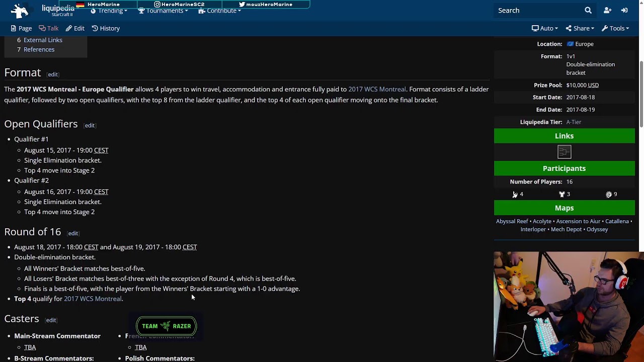644x362 pixels.
Task: Click the Protoss race icon beside 4
Action: [x=515, y=195]
